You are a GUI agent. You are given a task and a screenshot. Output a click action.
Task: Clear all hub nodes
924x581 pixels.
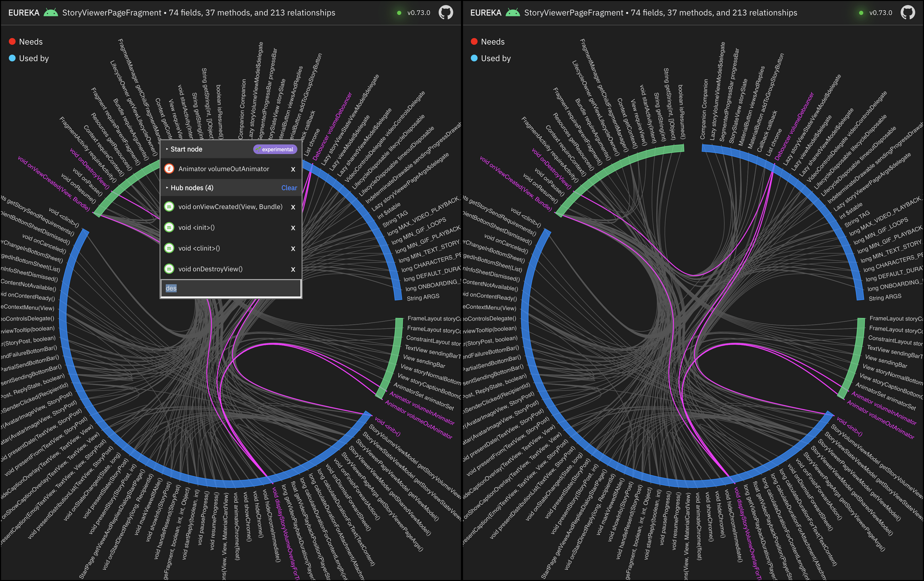pyautogui.click(x=289, y=188)
